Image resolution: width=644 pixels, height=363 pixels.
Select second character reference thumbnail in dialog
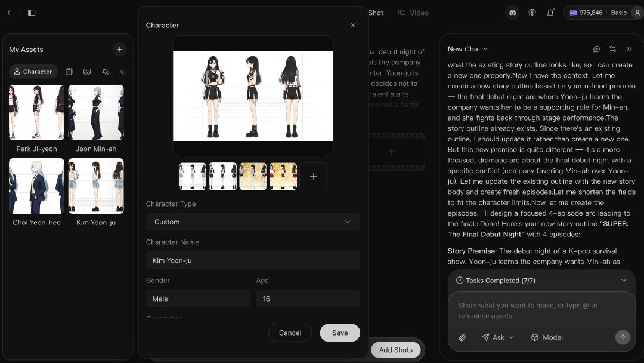pos(223,176)
